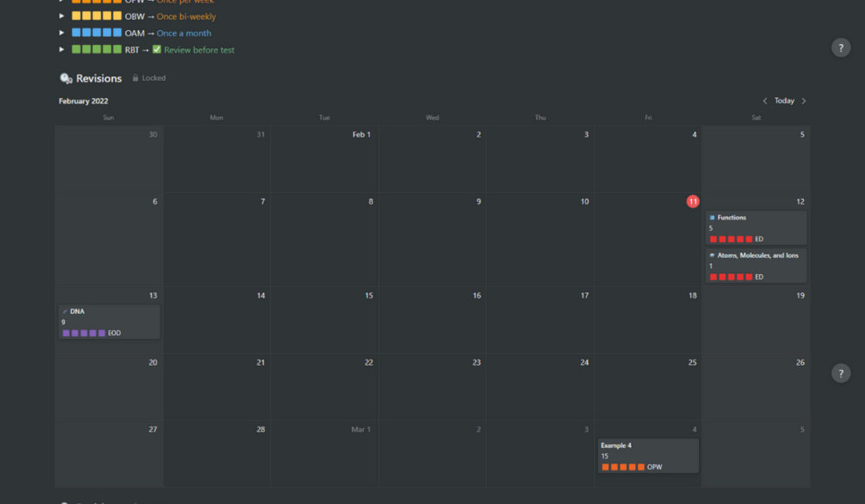Select the February 14 date cell
The height and width of the screenshot is (504, 865).
217,320
